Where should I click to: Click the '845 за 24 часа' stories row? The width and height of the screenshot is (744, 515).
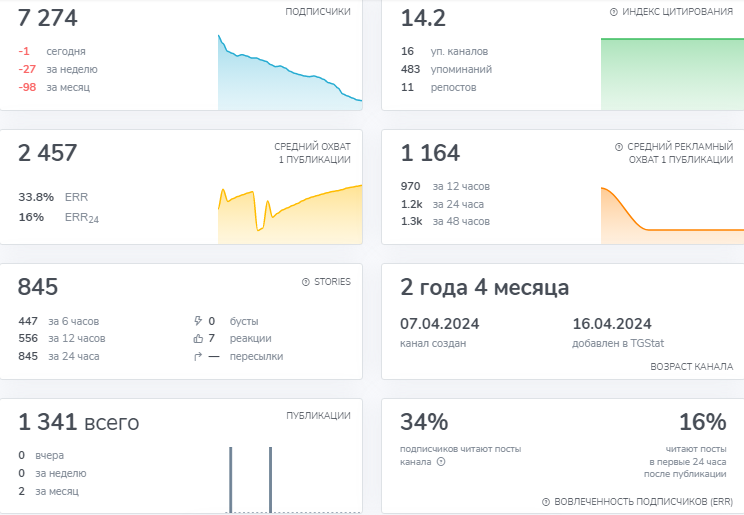pyautogui.click(x=59, y=356)
